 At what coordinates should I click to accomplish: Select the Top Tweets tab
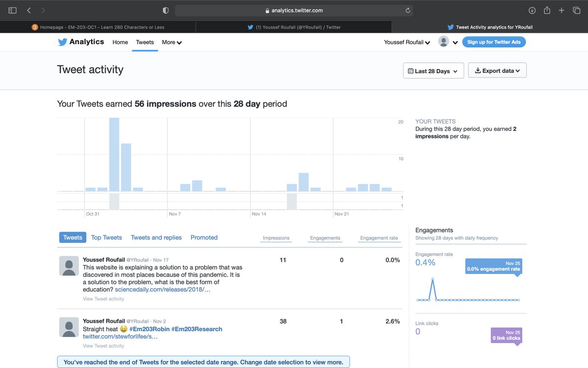[x=106, y=237]
